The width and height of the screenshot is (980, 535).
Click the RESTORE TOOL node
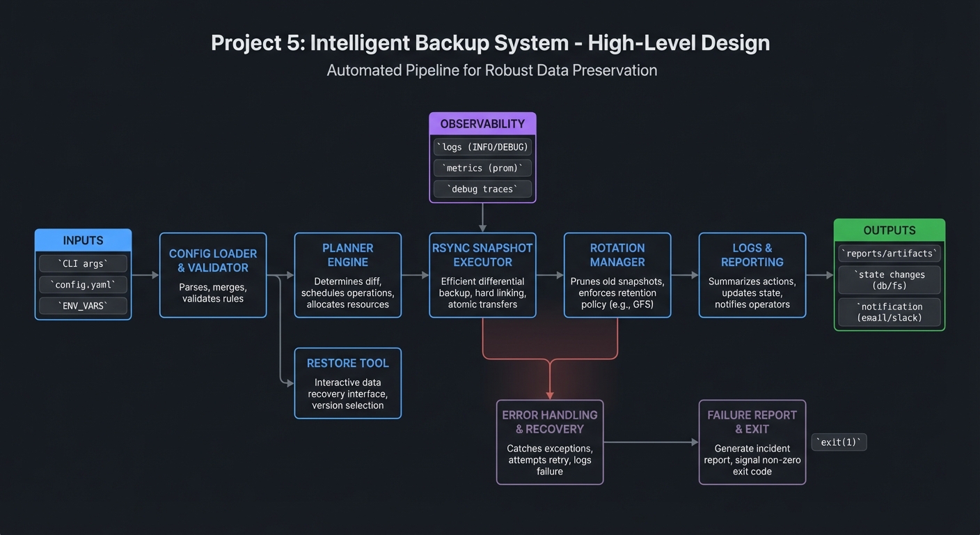tap(347, 383)
